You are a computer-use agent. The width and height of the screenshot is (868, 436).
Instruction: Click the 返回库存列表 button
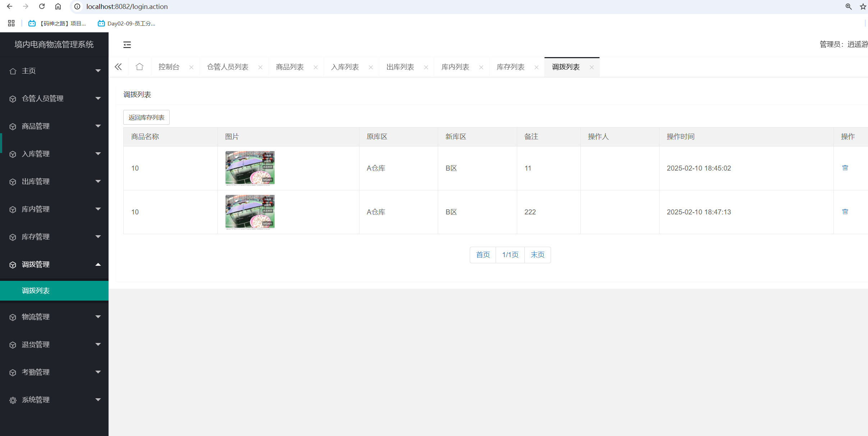[146, 117]
